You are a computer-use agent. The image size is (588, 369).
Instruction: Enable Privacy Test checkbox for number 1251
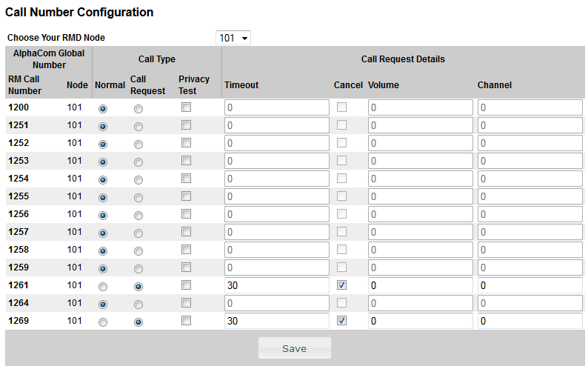(187, 125)
